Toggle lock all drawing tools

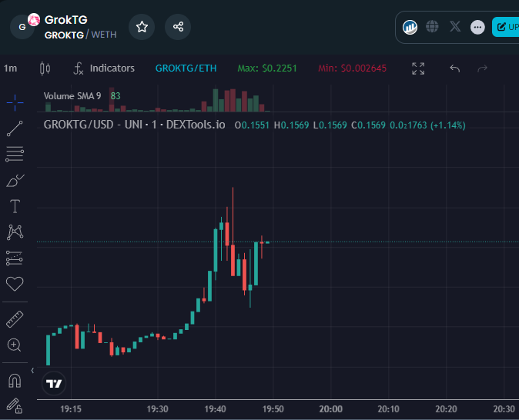[15, 406]
